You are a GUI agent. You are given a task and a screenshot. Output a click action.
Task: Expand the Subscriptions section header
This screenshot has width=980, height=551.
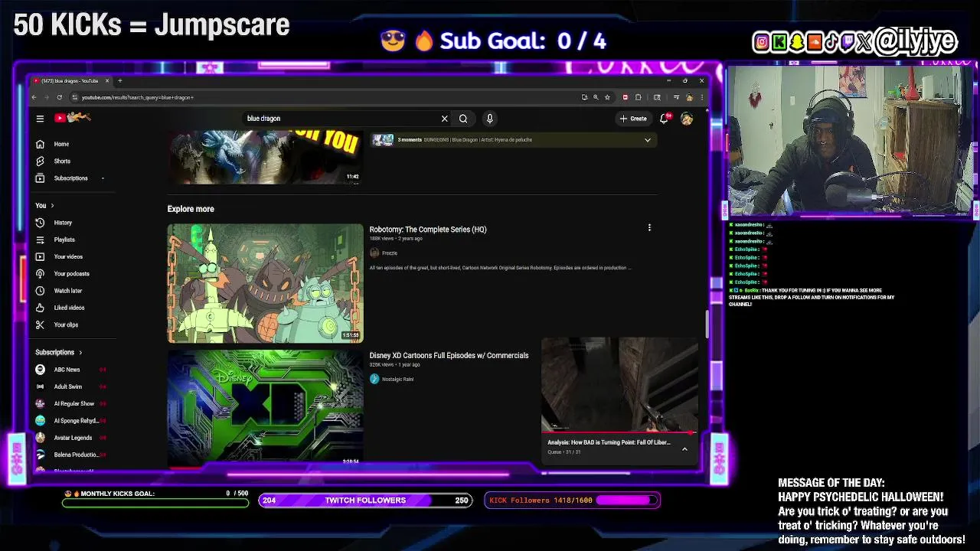pos(59,352)
